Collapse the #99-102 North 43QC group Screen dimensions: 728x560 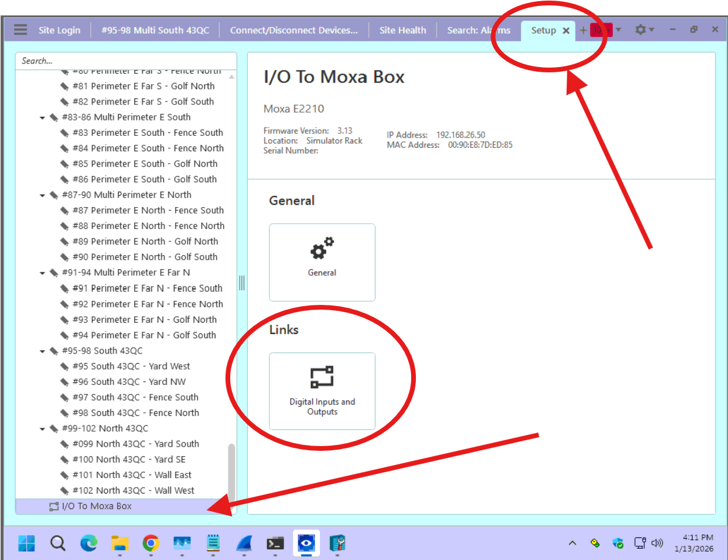(x=43, y=429)
